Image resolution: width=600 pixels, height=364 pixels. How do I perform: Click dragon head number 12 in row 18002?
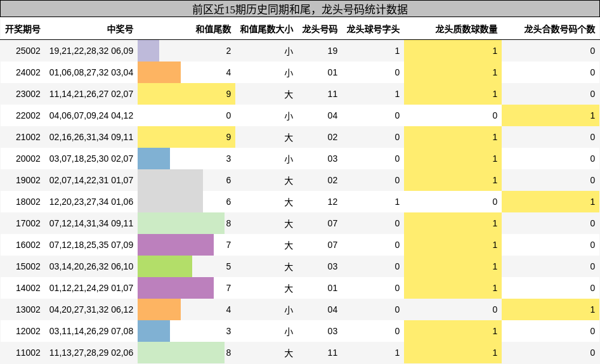[x=332, y=202]
